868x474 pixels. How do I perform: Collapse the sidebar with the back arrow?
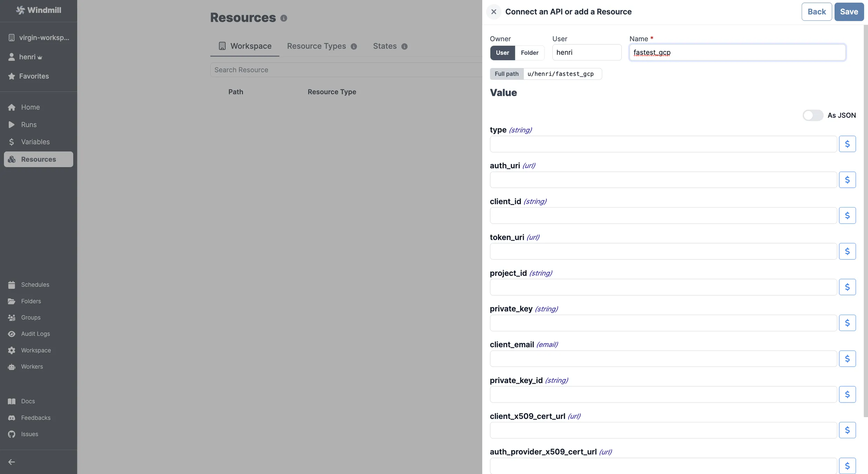11,462
